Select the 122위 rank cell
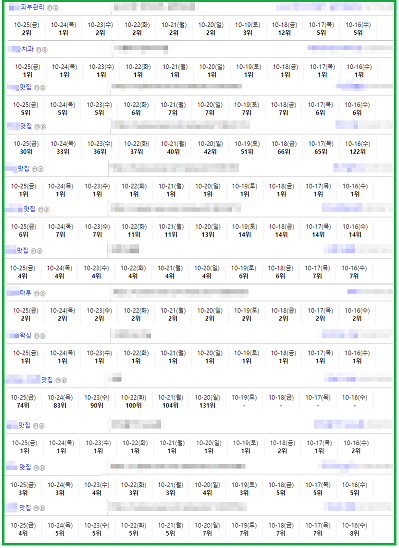 (x=357, y=152)
